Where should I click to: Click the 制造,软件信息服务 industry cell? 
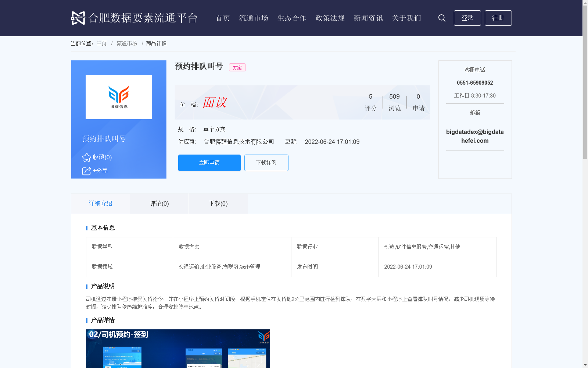click(437, 247)
